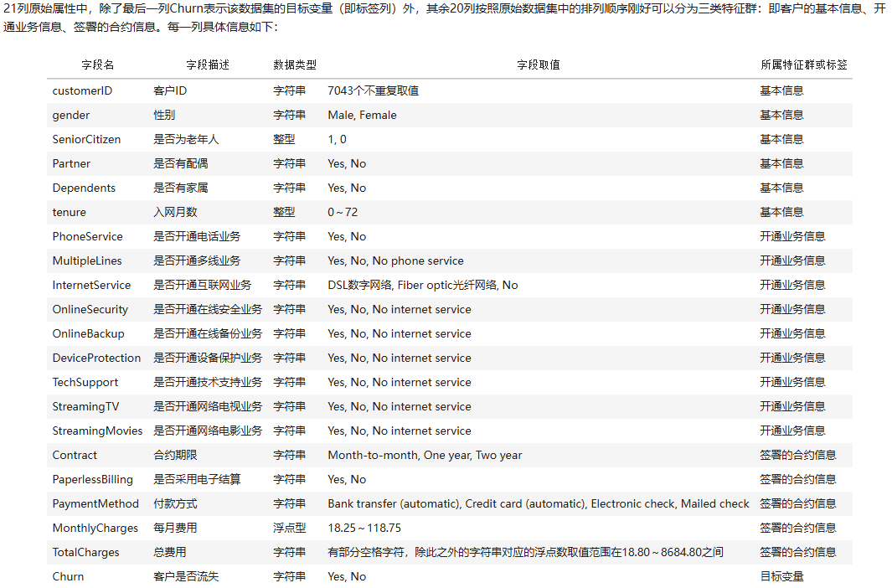
Task: Select the SeniorCitizen field name
Action: (x=86, y=139)
